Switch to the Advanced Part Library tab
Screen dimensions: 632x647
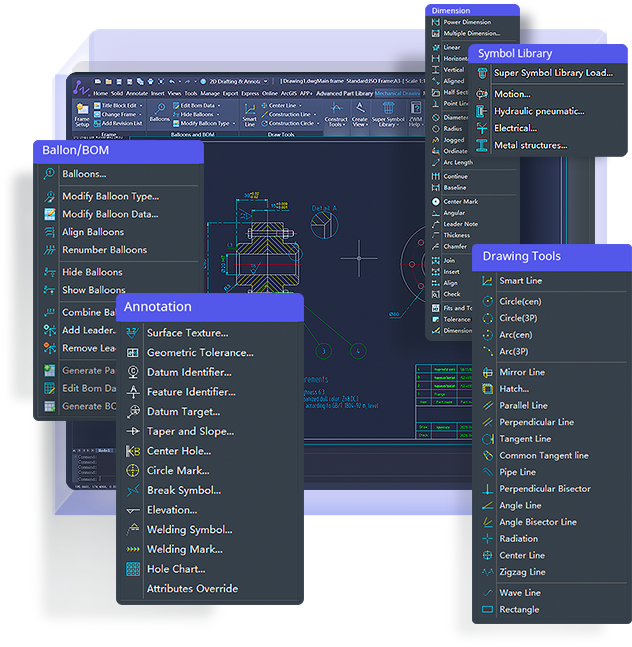(x=343, y=93)
